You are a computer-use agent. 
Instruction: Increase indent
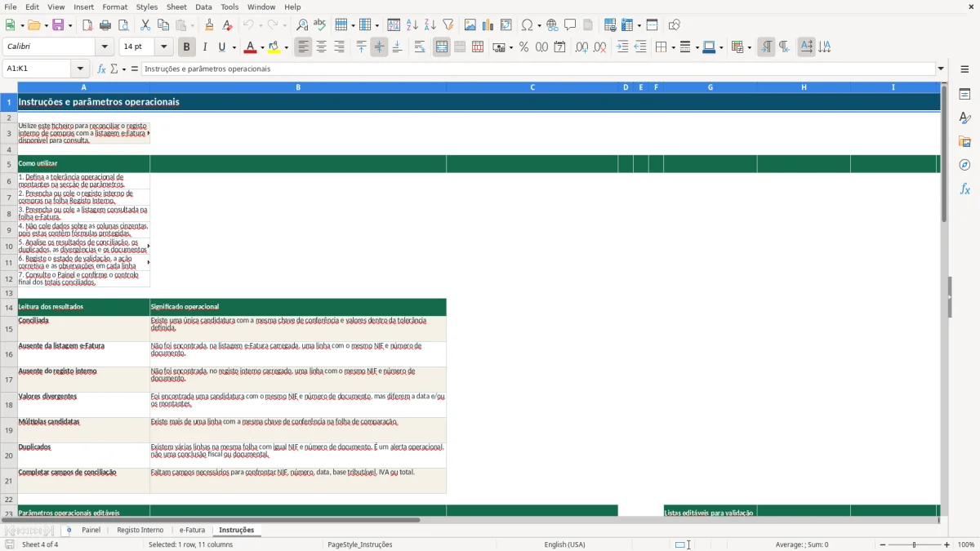[622, 47]
